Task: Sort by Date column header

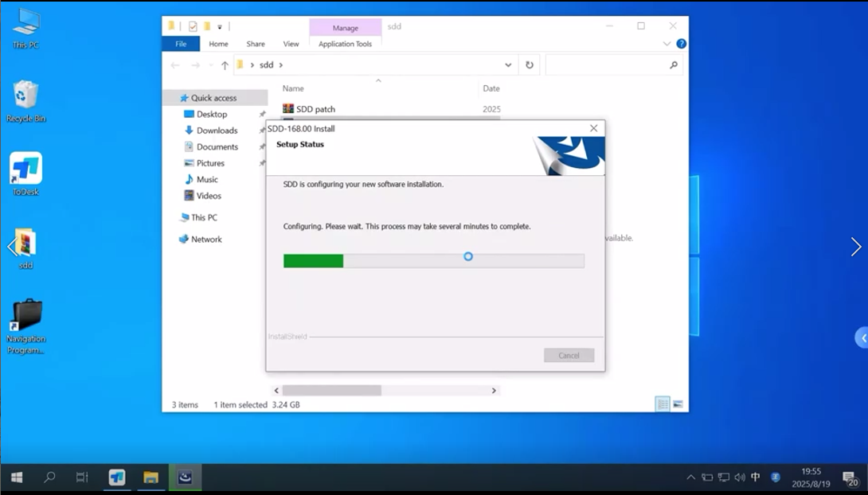Action: pos(491,88)
